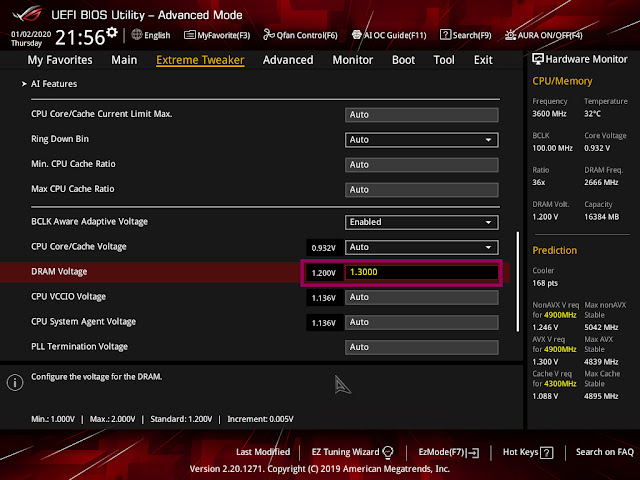The image size is (640, 480).
Task: Click 4895 MHz Max Cache value
Action: click(601, 396)
